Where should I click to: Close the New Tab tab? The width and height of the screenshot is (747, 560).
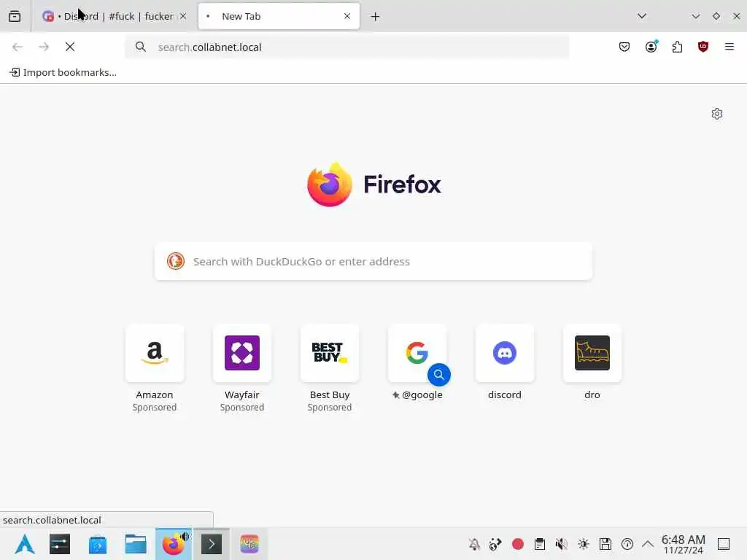(347, 16)
